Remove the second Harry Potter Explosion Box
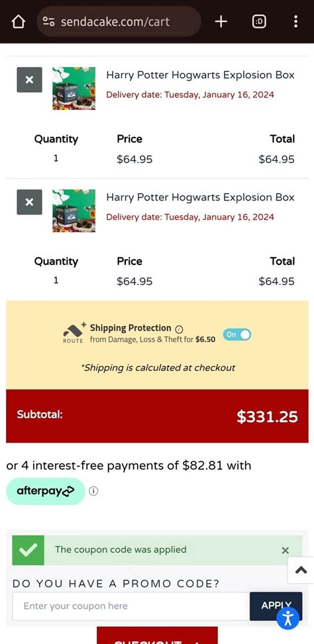Viewport: 314px width, 644px height. pyautogui.click(x=29, y=202)
